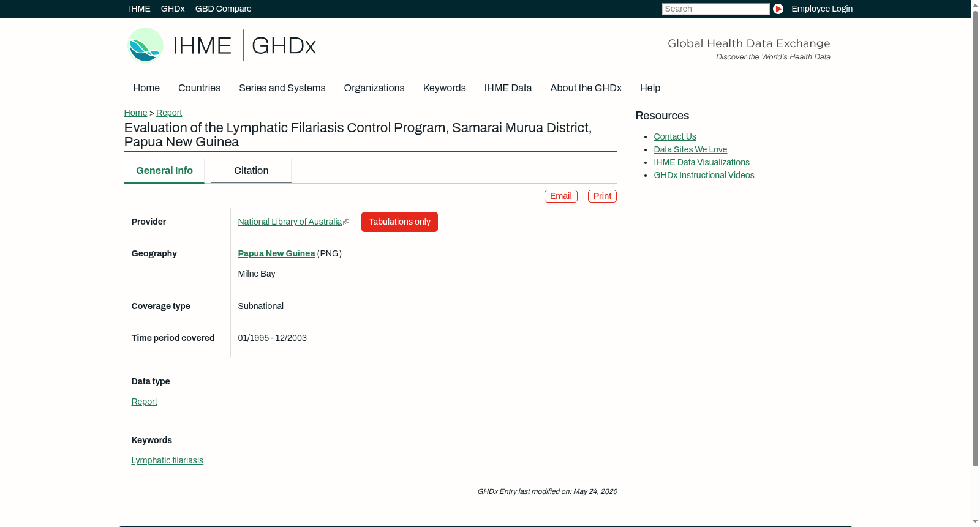The image size is (980, 527).
Task: Click the 'GHDx Entry last modified' date text
Action: point(547,491)
